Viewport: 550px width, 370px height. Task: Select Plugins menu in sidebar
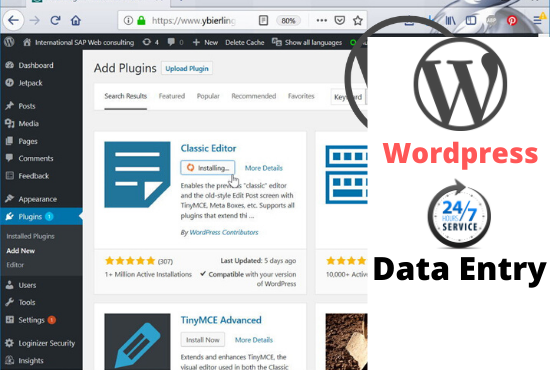pyautogui.click(x=41, y=216)
